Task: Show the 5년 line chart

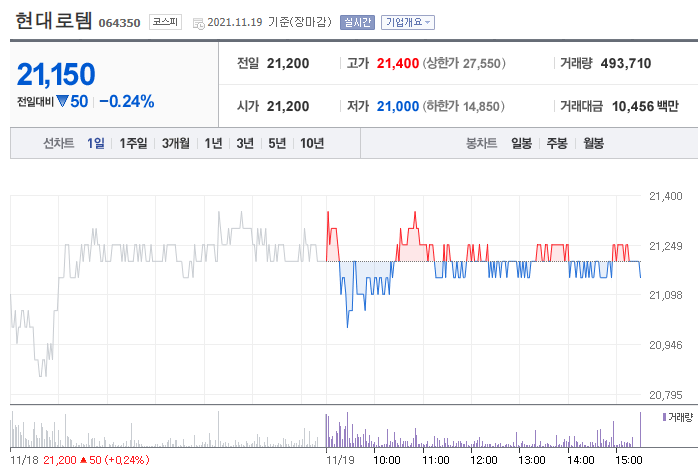Action: 277,143
